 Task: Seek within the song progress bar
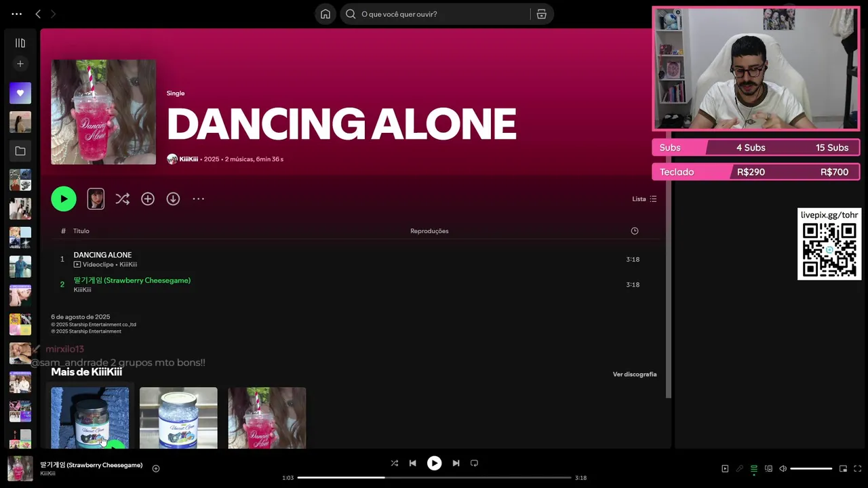pyautogui.click(x=434, y=477)
